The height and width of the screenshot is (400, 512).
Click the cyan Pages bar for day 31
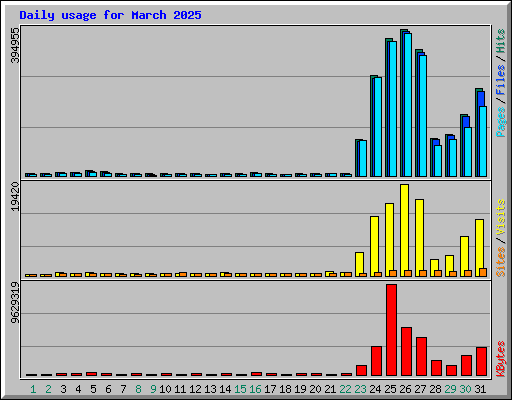pyautogui.click(x=483, y=141)
